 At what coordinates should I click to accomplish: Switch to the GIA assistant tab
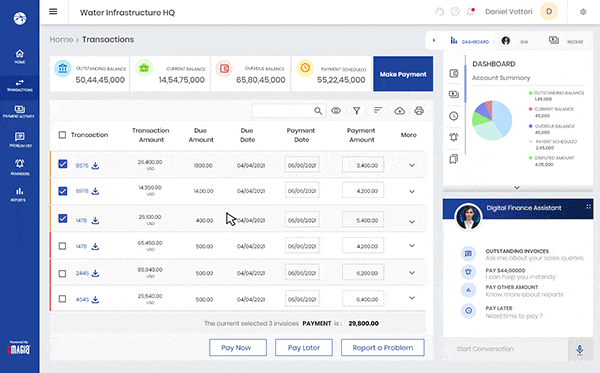(x=515, y=41)
